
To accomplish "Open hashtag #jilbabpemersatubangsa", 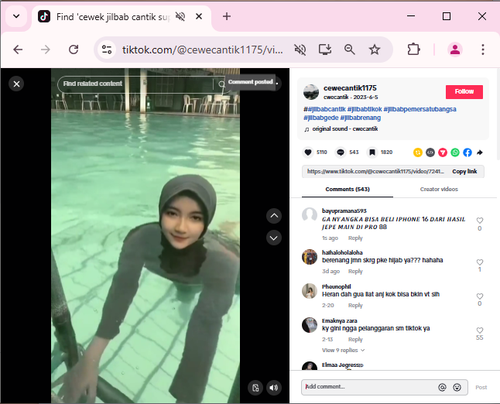I will 420,109.
